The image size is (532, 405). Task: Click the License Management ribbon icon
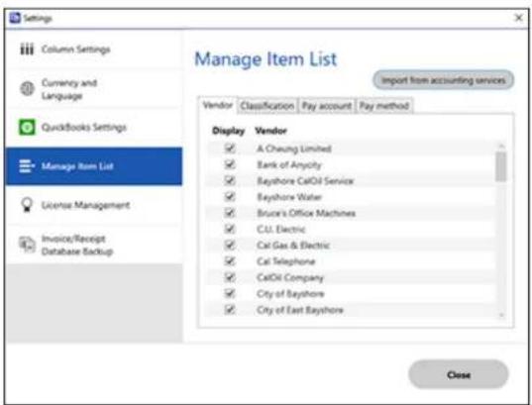coord(27,205)
